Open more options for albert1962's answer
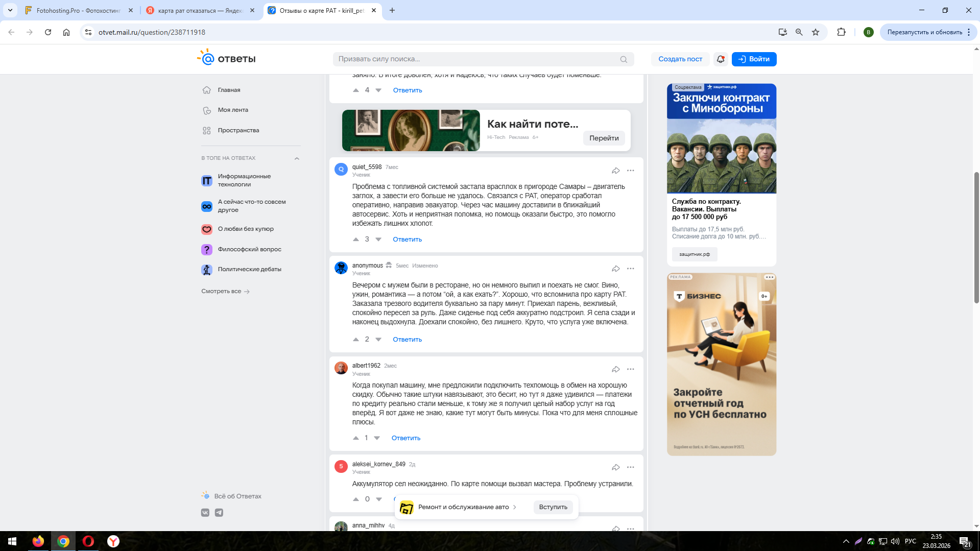The width and height of the screenshot is (980, 551). (x=631, y=369)
